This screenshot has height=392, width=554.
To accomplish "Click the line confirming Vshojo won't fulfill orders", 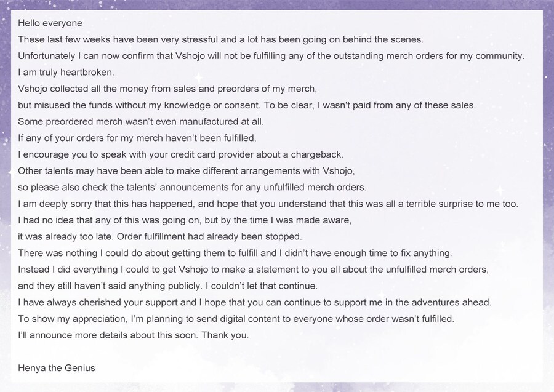I will 271,56.
